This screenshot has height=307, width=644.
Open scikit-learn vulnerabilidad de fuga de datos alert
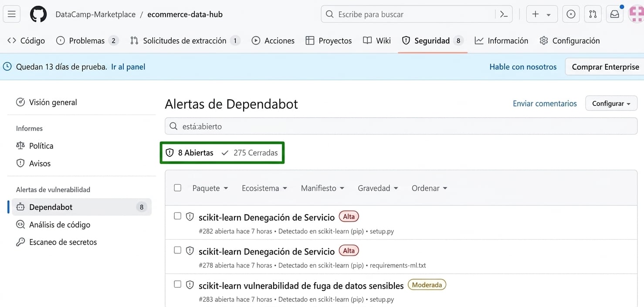point(301,286)
